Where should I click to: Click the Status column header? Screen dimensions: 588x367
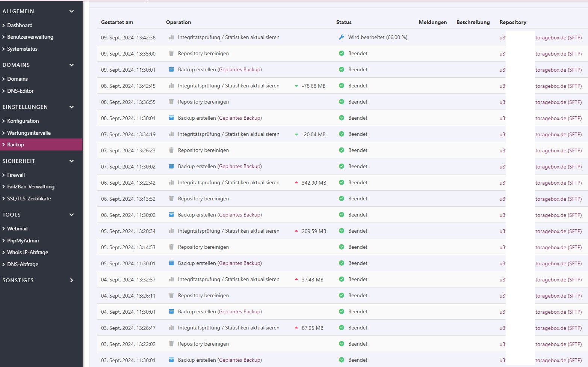pos(344,22)
